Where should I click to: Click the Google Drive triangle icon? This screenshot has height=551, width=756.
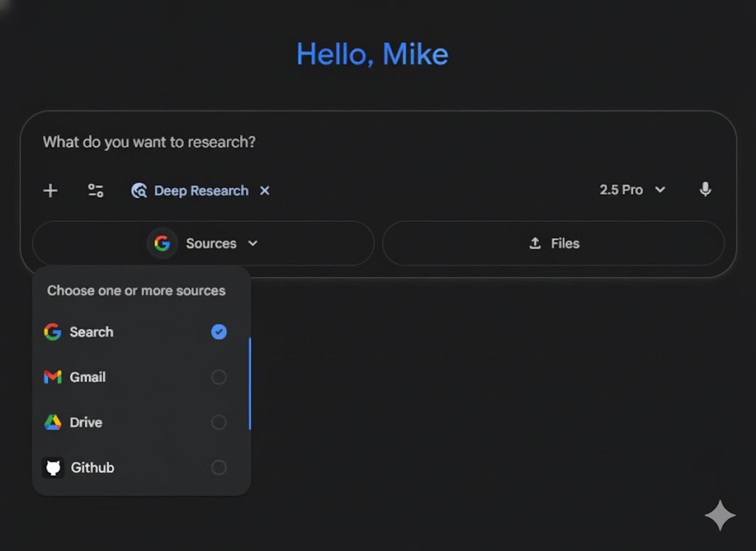click(52, 423)
